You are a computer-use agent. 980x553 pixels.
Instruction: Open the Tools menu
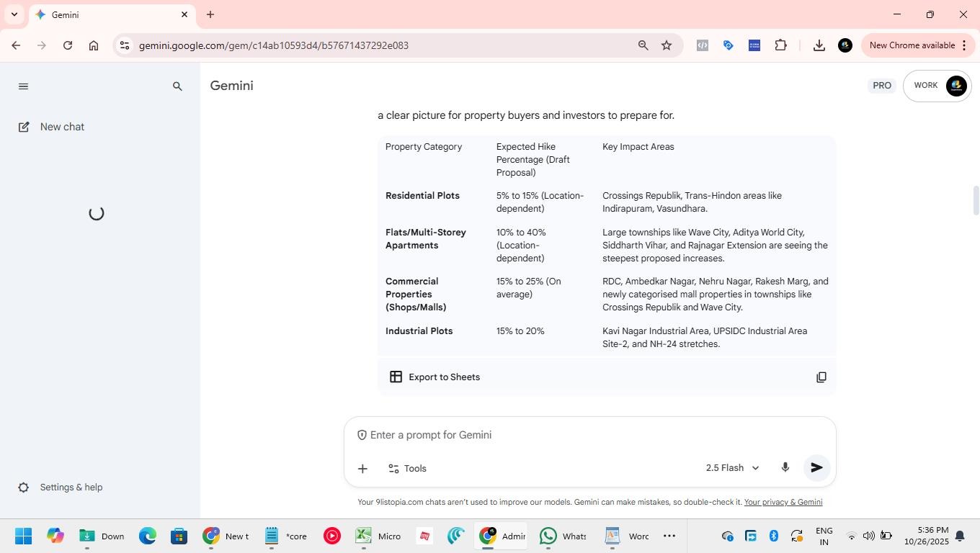click(x=408, y=469)
